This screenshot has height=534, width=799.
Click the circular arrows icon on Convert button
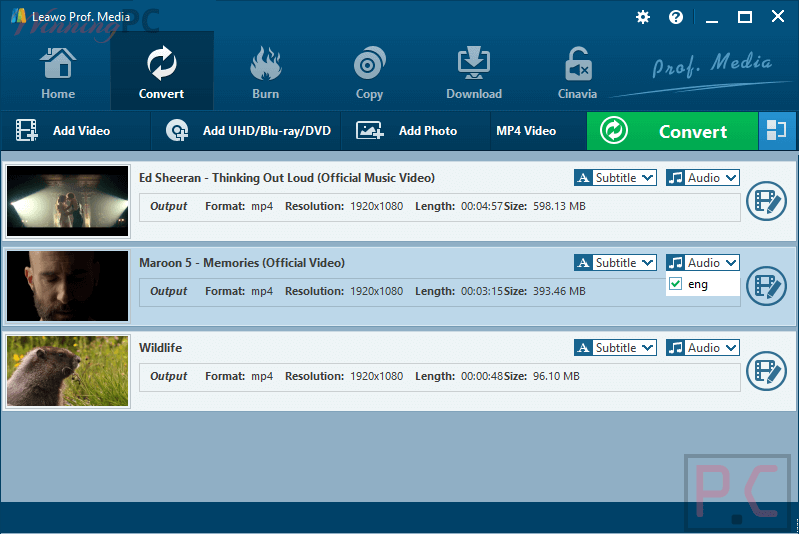(x=614, y=130)
